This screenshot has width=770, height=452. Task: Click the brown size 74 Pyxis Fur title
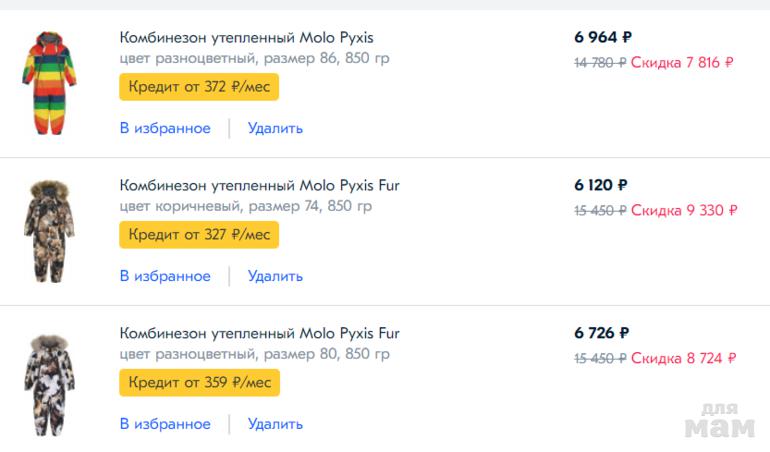(259, 185)
